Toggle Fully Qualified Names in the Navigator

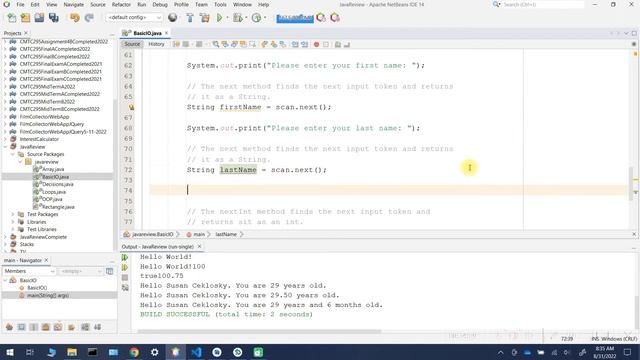(71, 327)
